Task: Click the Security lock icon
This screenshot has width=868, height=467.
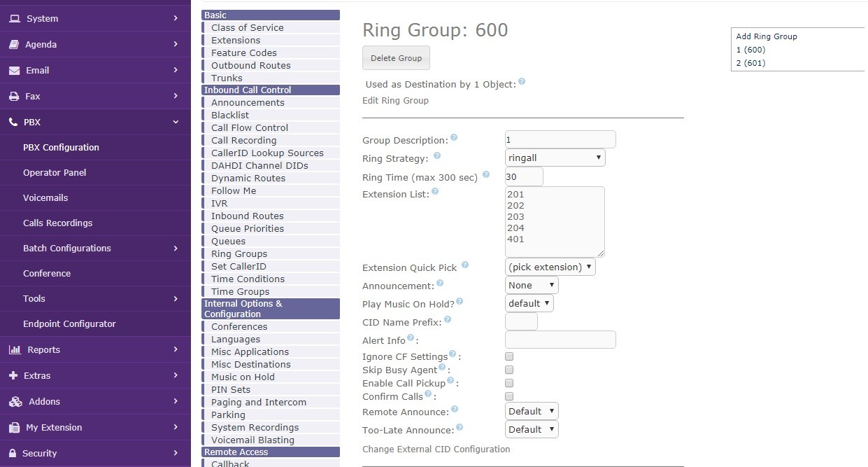Action: tap(13, 453)
